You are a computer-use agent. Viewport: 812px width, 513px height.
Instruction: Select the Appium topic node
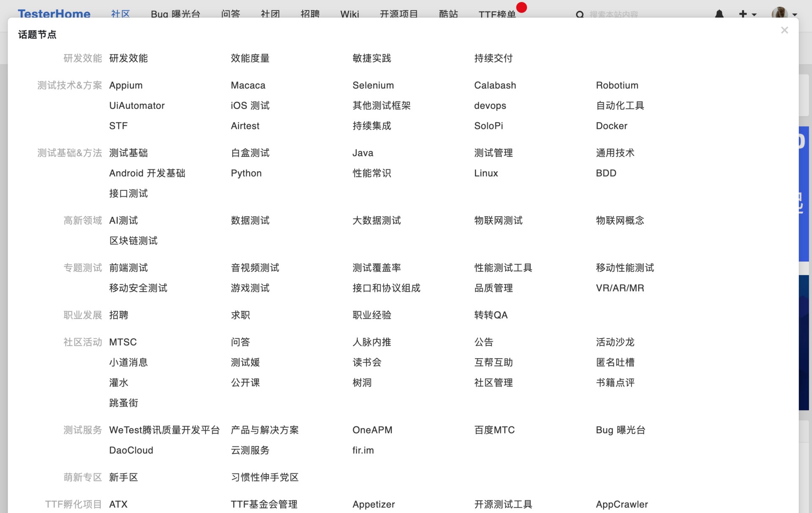[126, 85]
